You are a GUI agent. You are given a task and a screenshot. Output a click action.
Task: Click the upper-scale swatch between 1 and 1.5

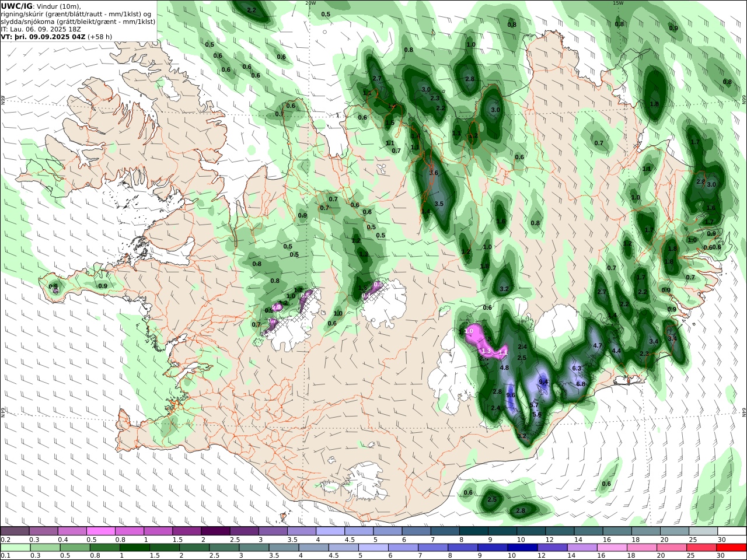tap(158, 531)
